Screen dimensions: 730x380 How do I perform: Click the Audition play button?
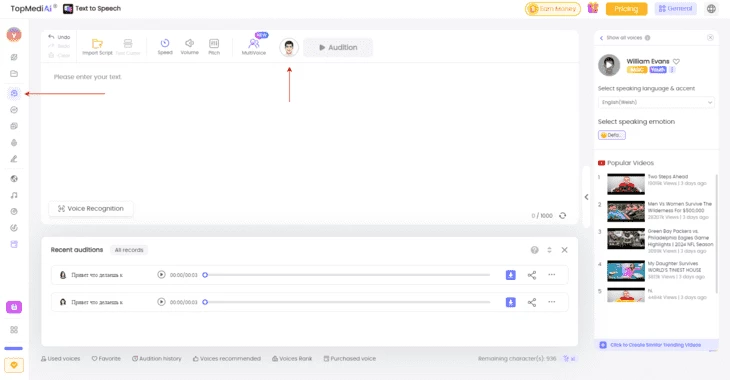point(338,48)
